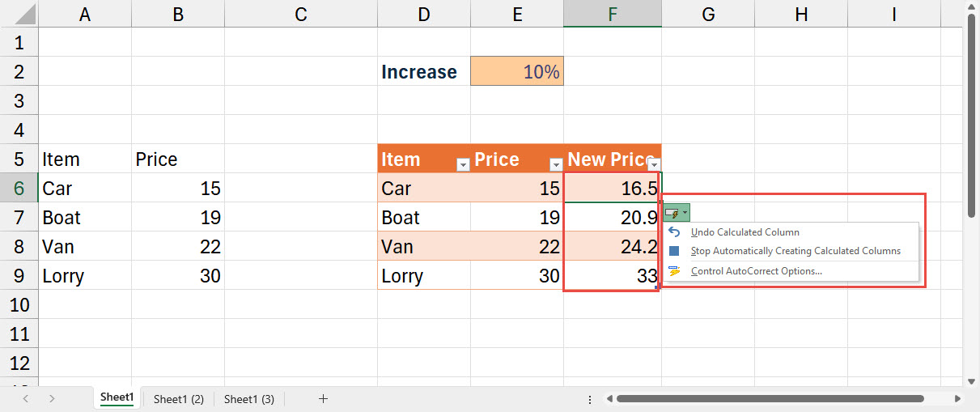
Task: Open the Item column filter dropdown
Action: click(463, 164)
